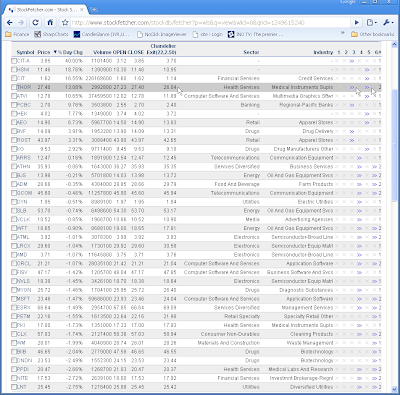Open the NITE symbol link
This screenshot has width=400, height=395.
[22, 378]
